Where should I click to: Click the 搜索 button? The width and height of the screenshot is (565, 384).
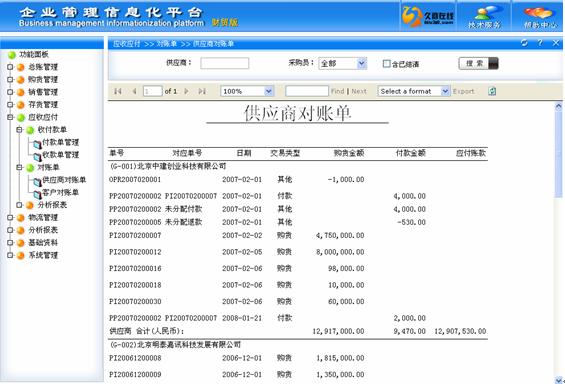pos(478,63)
